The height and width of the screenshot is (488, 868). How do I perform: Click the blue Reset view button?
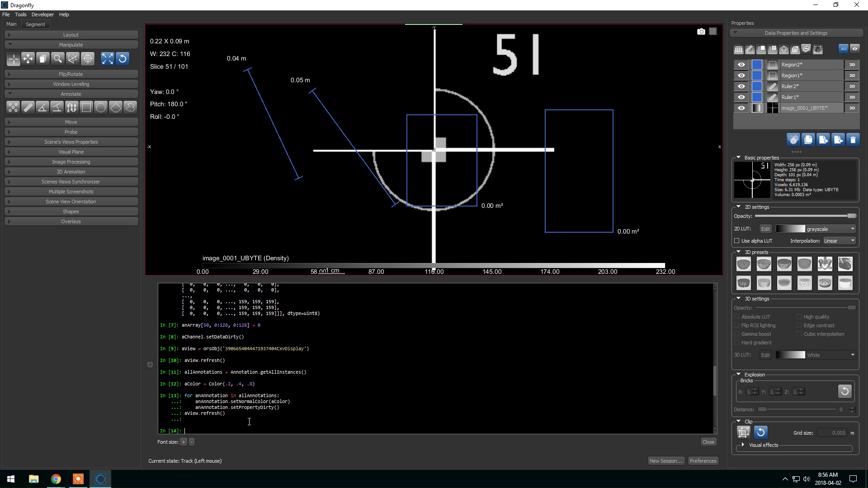[123, 59]
